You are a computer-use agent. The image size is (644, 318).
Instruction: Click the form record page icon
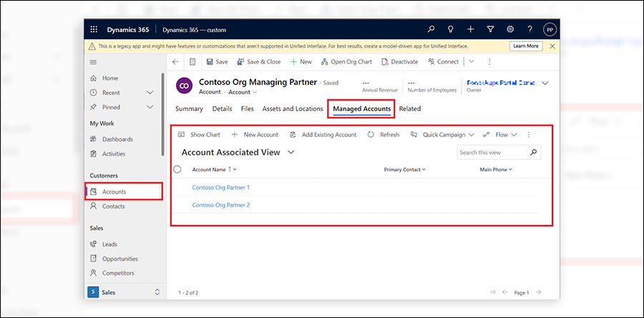click(x=192, y=62)
